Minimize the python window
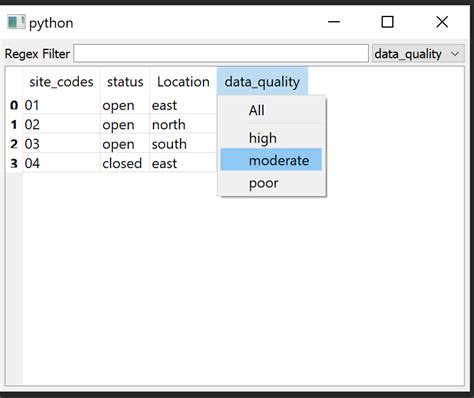474x398 pixels. [334, 22]
